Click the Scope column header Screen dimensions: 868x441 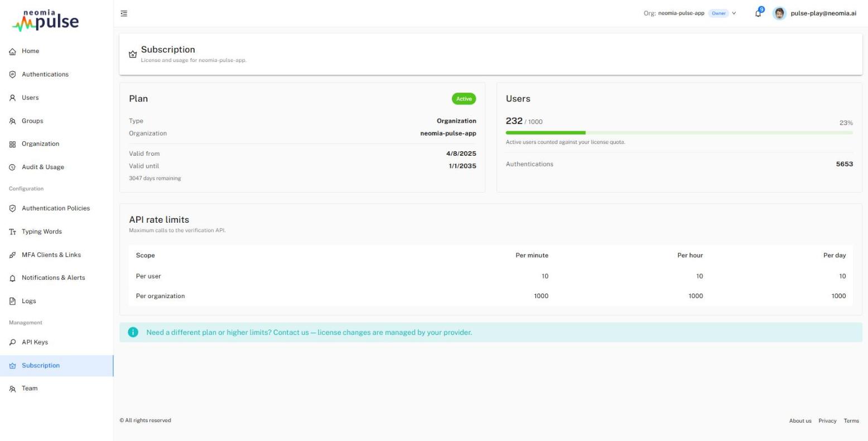pyautogui.click(x=145, y=255)
